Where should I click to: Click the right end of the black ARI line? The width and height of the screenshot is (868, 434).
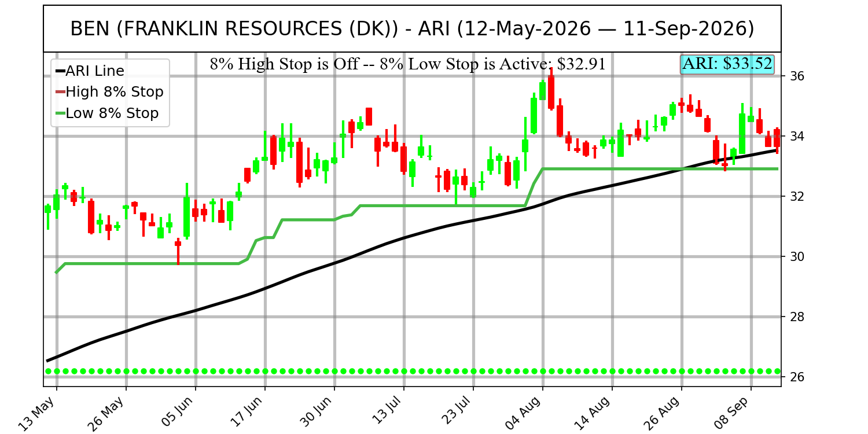pyautogui.click(x=777, y=150)
